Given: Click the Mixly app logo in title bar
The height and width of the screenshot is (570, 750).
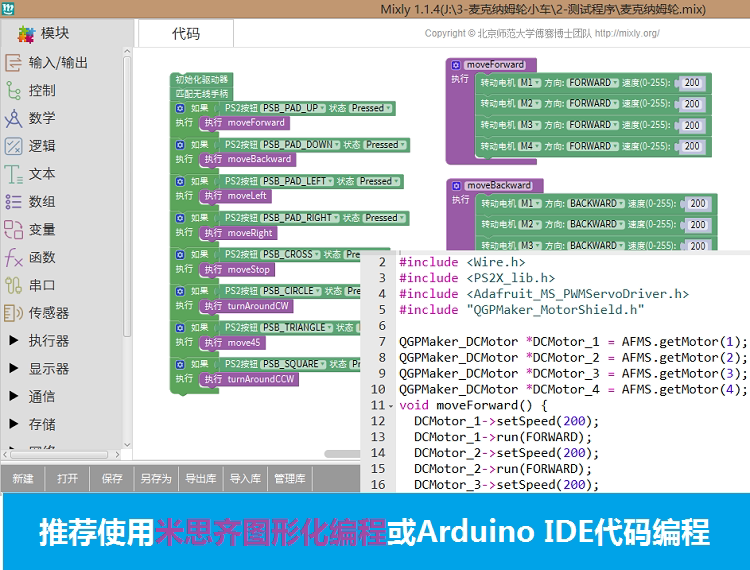Looking at the screenshot, I should 8,9.
